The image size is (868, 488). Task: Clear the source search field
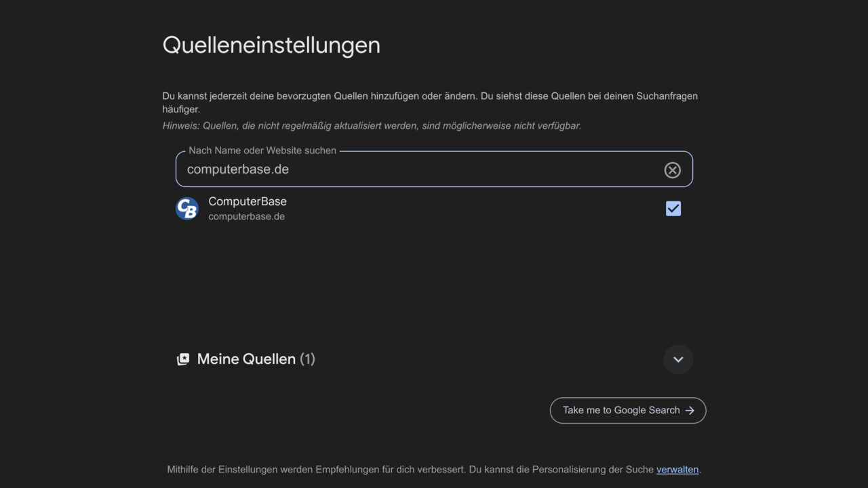pos(672,169)
